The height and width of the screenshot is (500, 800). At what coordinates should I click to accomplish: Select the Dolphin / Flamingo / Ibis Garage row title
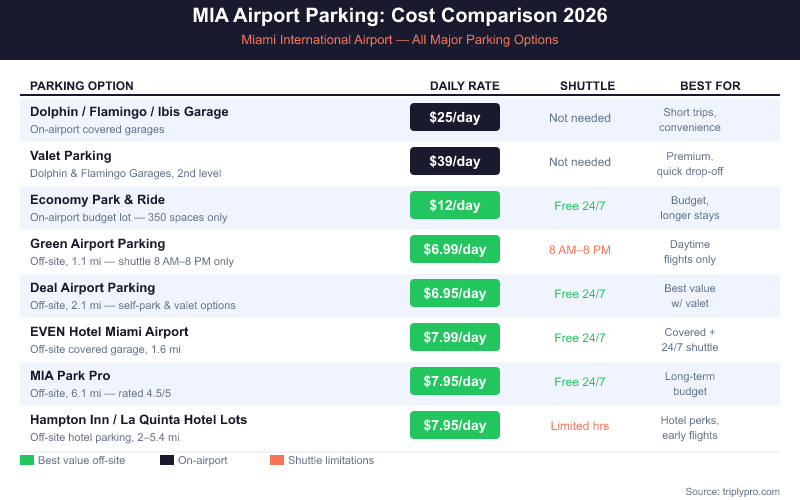(129, 112)
